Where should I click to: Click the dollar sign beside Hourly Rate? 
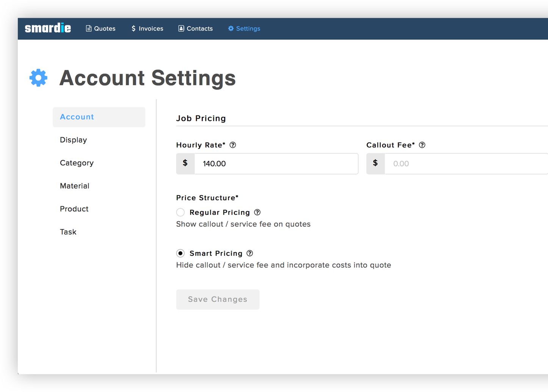[185, 163]
